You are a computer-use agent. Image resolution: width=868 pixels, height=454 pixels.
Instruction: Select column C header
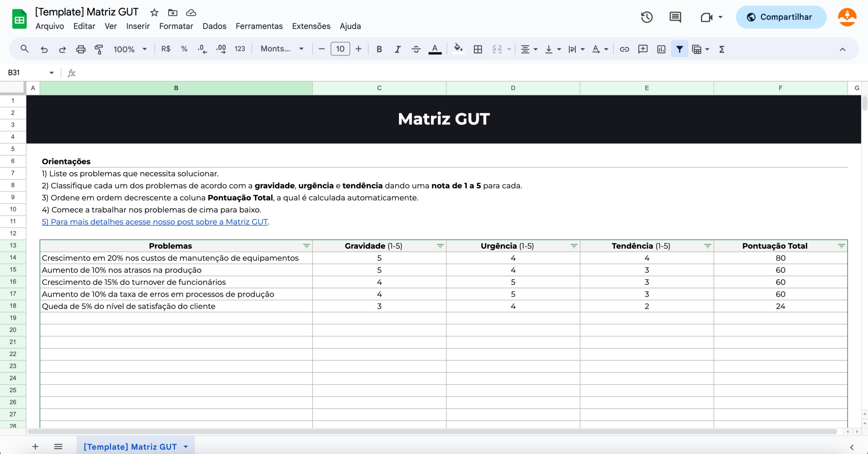click(379, 88)
